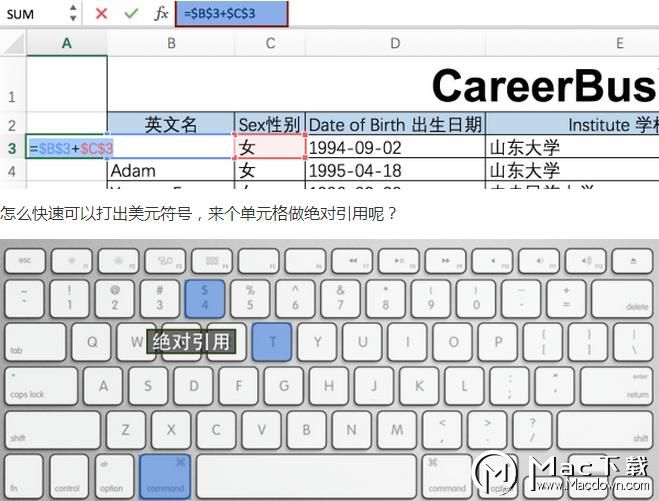
Task: Click the fast-forward media key
Action: pos(445,261)
